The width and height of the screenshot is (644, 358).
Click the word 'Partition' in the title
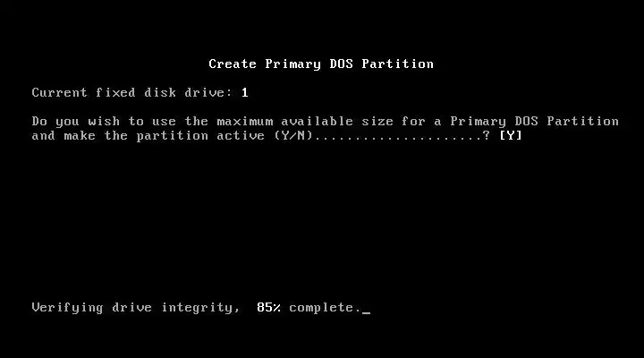pyautogui.click(x=397, y=64)
